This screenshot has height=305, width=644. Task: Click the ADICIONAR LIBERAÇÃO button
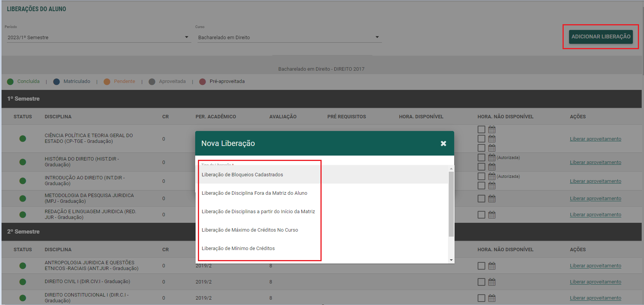pos(601,36)
